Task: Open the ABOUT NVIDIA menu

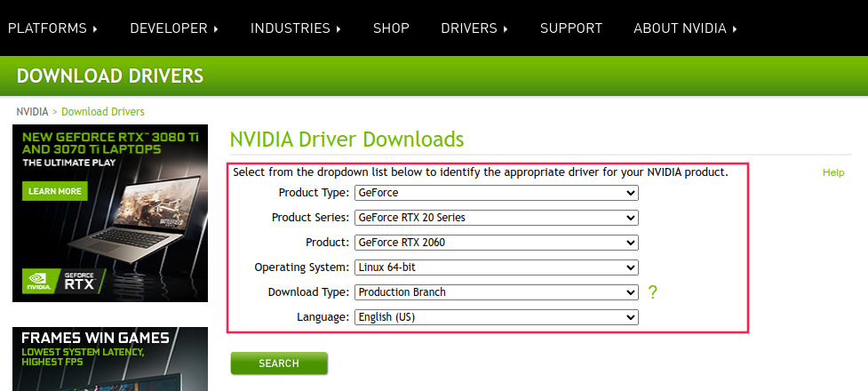Action: point(685,28)
